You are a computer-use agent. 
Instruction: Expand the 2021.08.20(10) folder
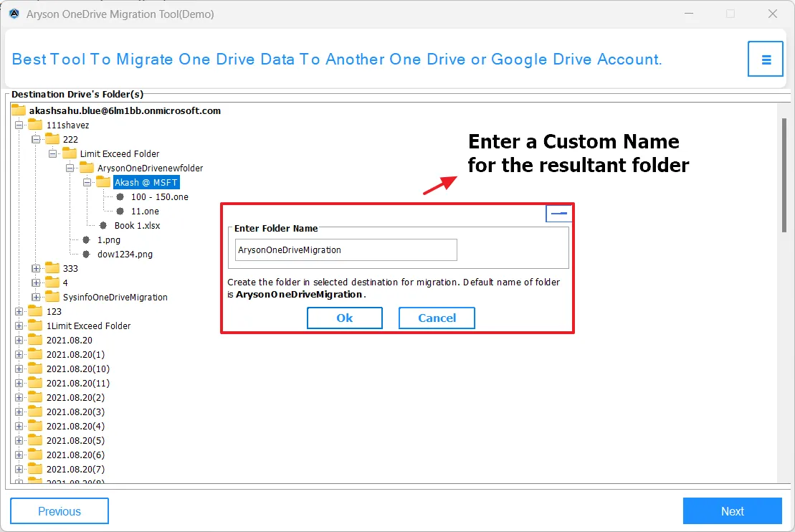(x=19, y=369)
